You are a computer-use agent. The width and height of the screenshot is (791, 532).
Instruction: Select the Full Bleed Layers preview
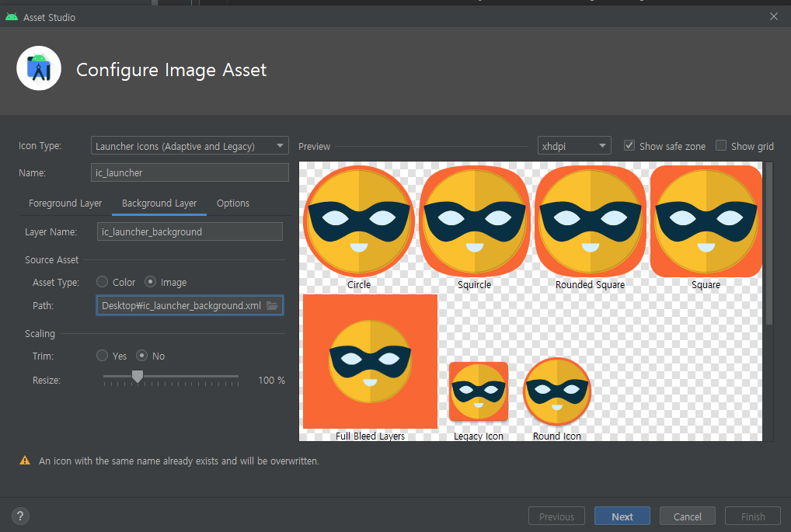click(x=371, y=362)
